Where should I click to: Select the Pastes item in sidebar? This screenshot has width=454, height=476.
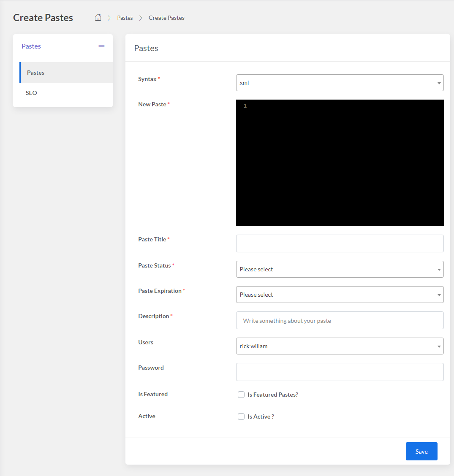(66, 73)
